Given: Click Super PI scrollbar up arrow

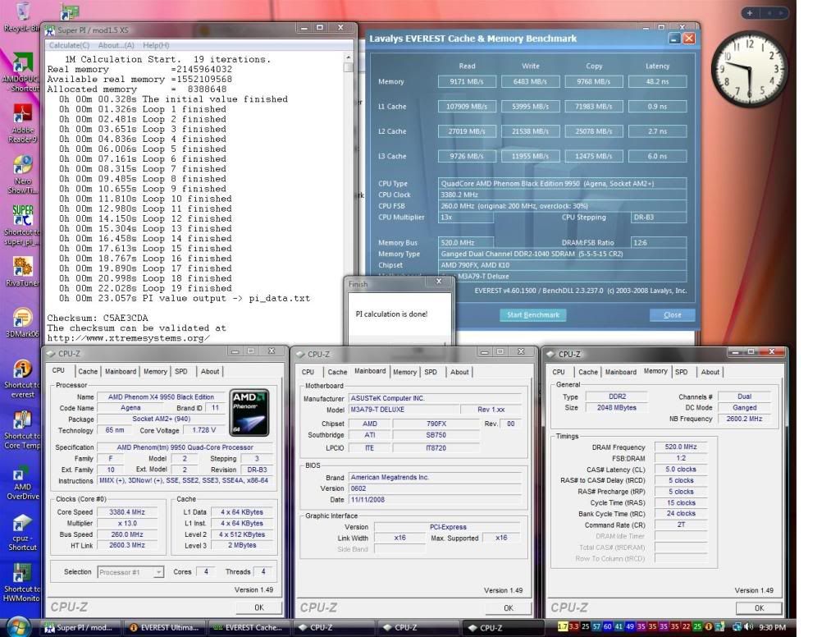Looking at the screenshot, I should click(349, 57).
